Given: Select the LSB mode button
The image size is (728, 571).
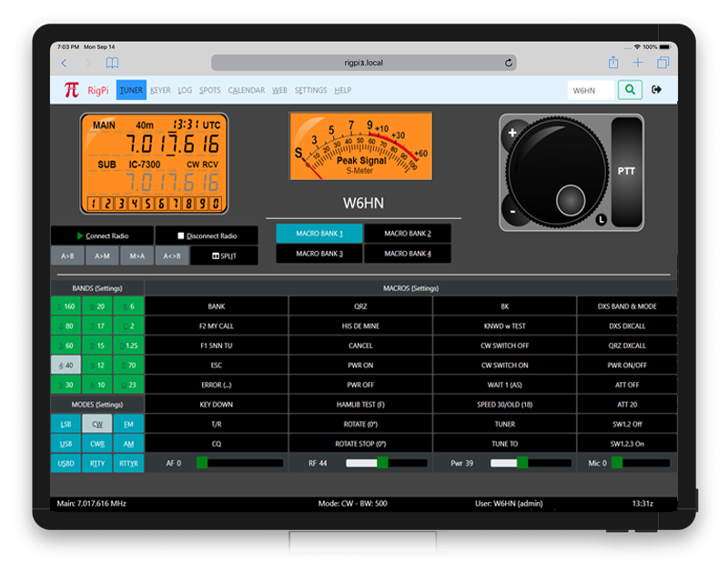Looking at the screenshot, I should pos(66,424).
